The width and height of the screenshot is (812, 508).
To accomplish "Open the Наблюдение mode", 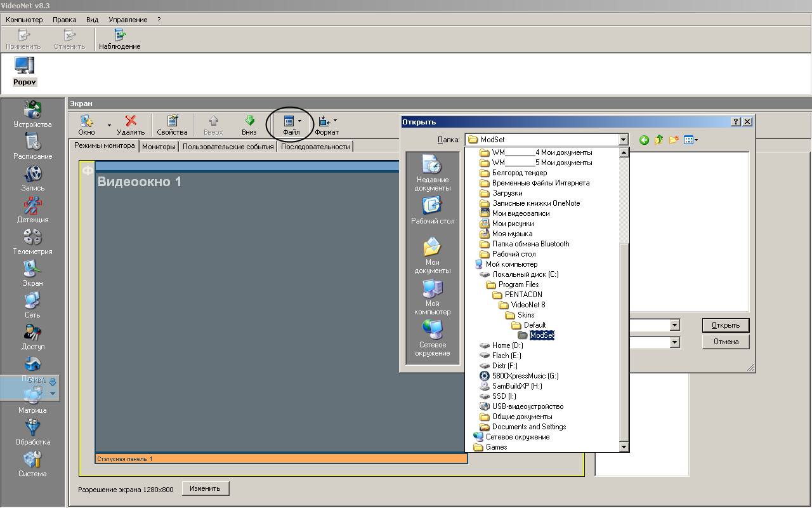I will coord(119,39).
